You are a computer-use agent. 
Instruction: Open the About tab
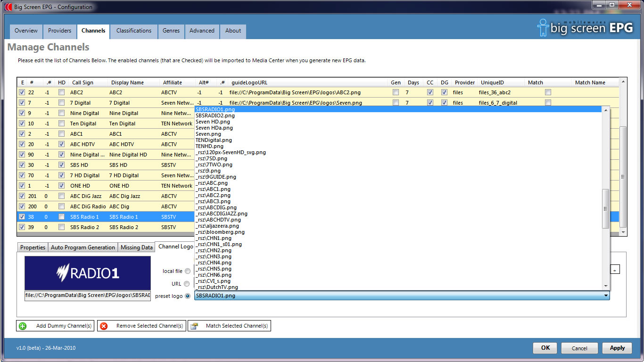point(233,31)
